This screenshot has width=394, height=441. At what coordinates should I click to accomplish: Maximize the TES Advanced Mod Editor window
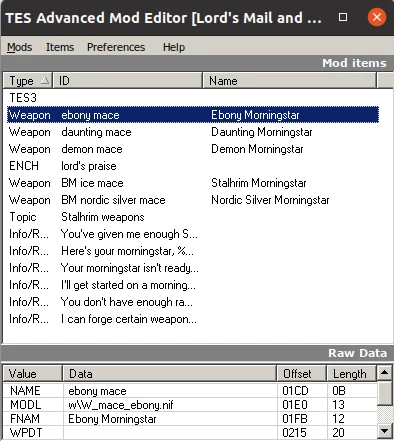343,17
